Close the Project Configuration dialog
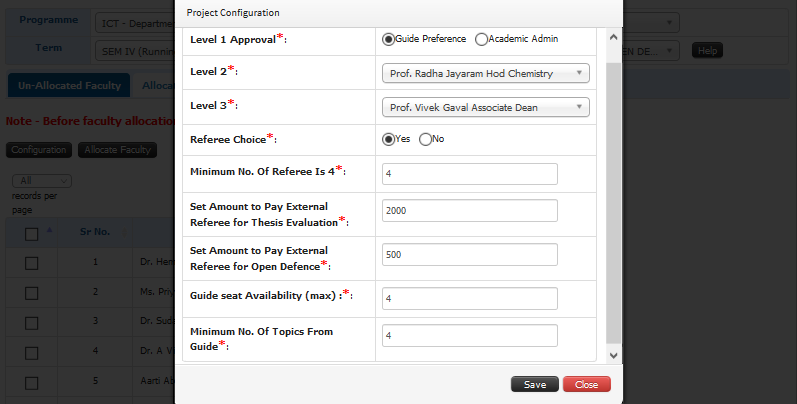 587,384
